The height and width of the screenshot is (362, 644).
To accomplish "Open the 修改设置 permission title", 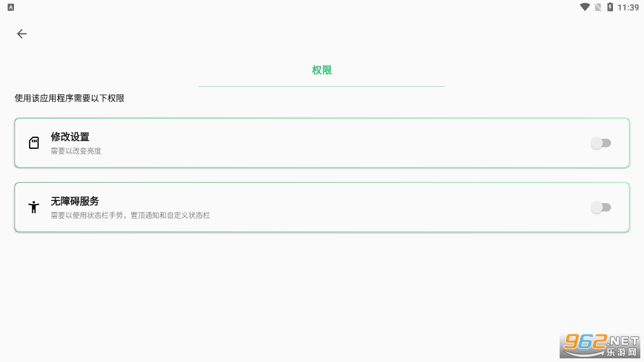I will (x=70, y=137).
